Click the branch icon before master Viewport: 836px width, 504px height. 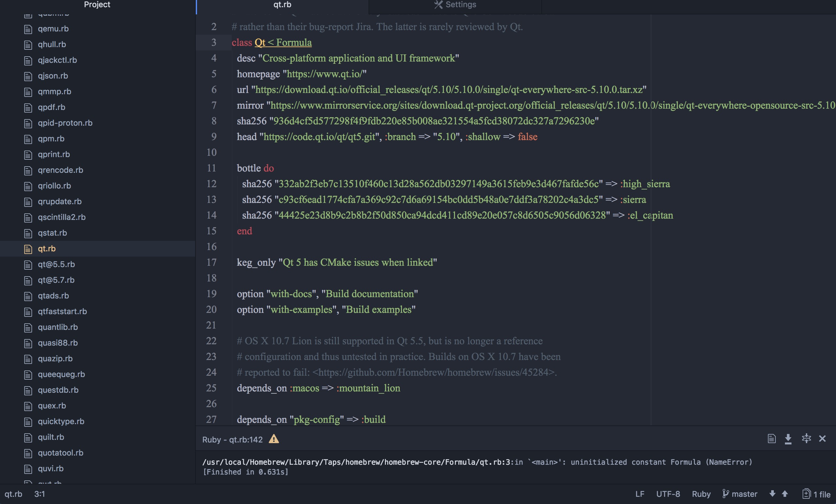[x=726, y=494]
